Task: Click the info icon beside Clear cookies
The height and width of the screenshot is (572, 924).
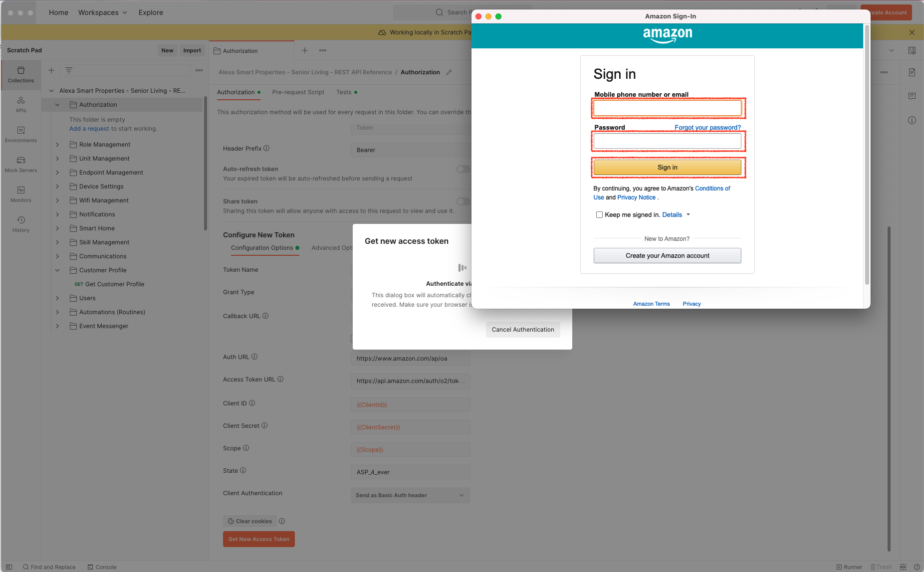Action: point(282,521)
